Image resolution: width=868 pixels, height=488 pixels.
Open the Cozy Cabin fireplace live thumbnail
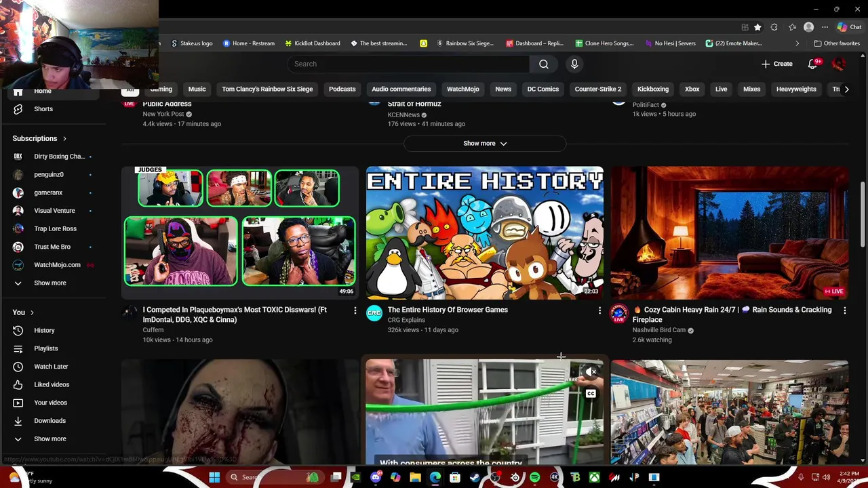(x=730, y=233)
